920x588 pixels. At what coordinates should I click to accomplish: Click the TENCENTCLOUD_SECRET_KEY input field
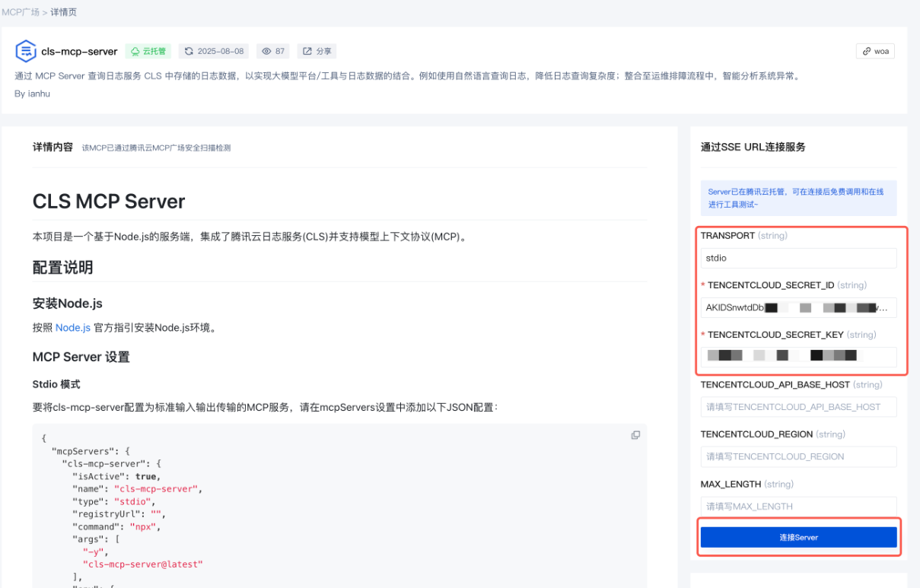click(798, 357)
